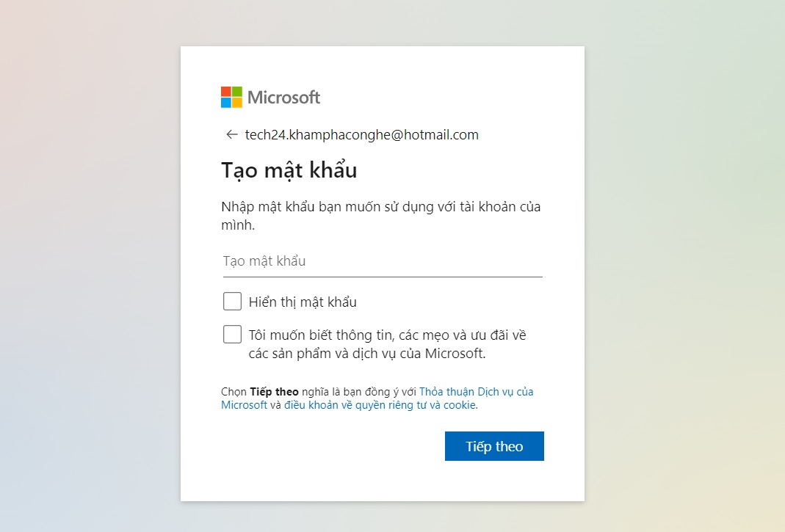Click the tech24.khamphaconghe@hotmail.com email address
Viewport: 785px width, 532px height.
point(361,134)
